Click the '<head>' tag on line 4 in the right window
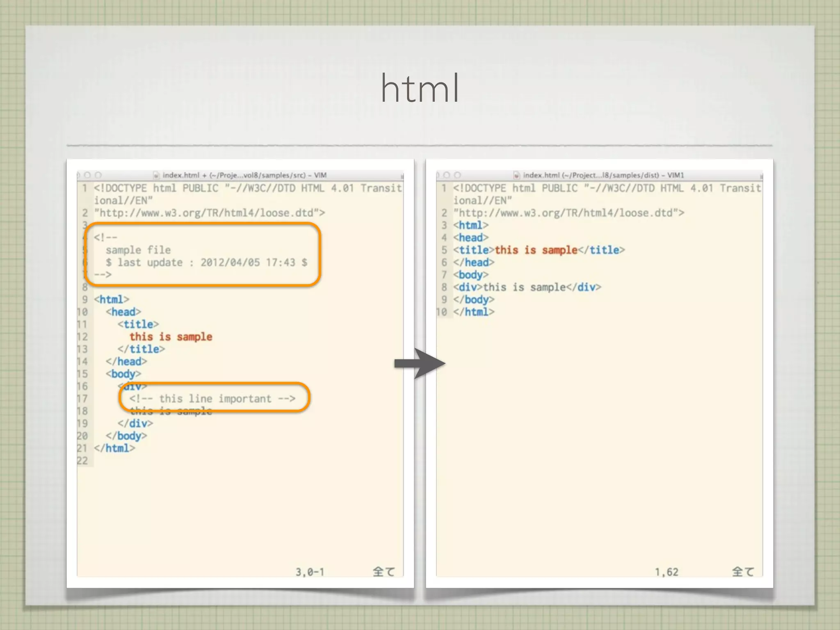The width and height of the screenshot is (840, 630). [471, 237]
